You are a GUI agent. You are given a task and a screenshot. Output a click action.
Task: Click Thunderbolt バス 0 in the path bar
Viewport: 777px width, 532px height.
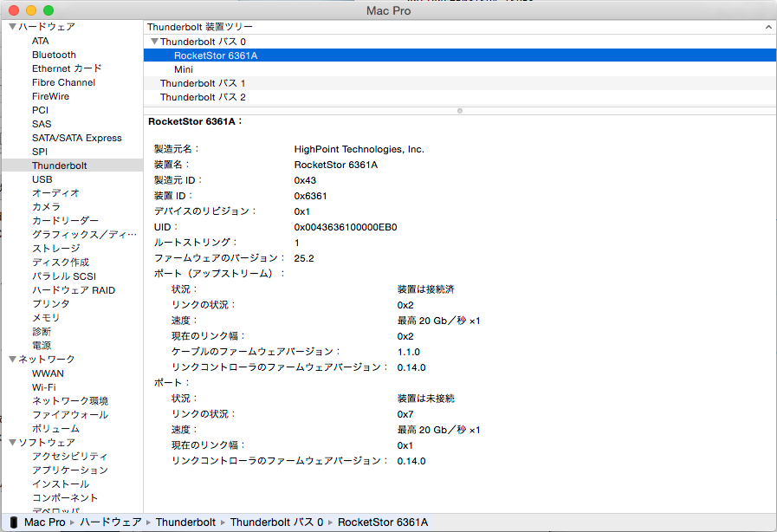click(x=276, y=522)
